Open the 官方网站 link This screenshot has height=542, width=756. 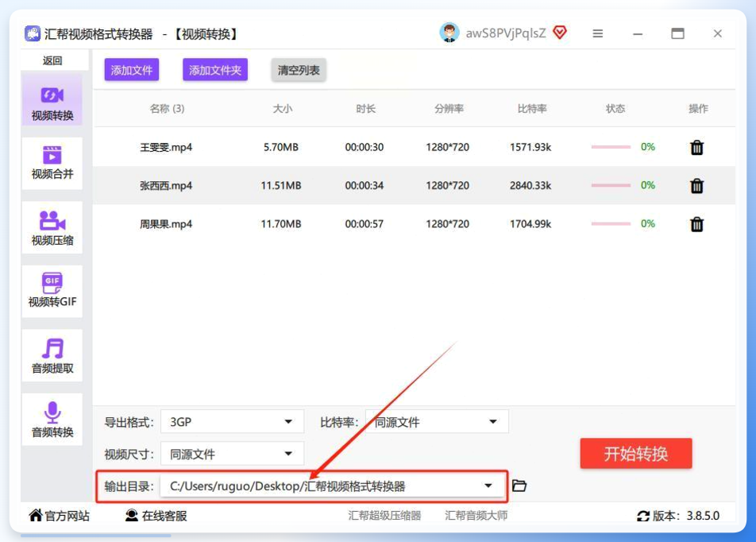(x=67, y=516)
